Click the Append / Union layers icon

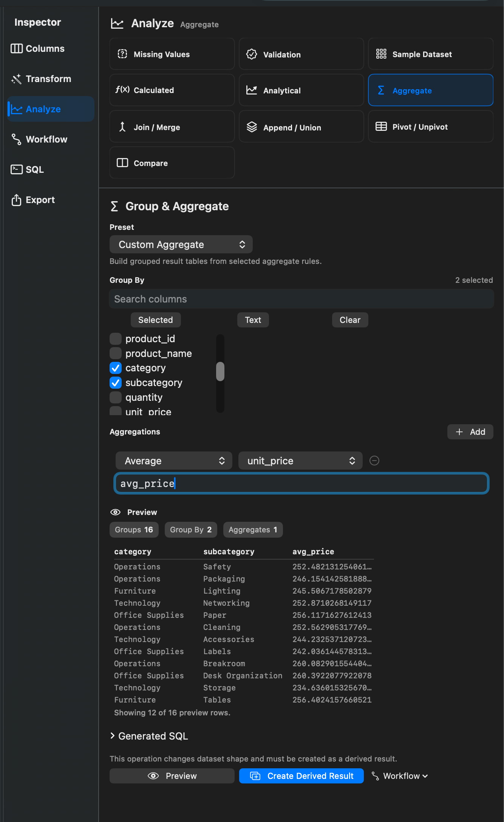tap(252, 127)
